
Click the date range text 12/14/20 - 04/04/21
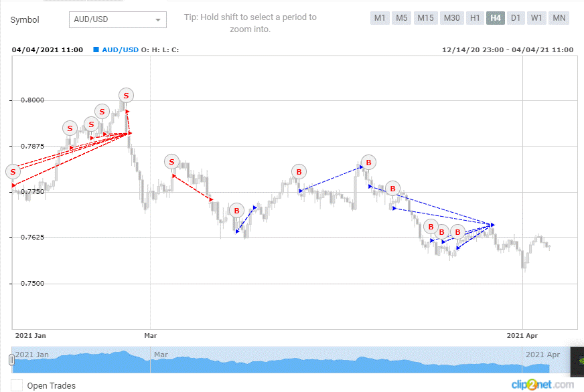507,50
